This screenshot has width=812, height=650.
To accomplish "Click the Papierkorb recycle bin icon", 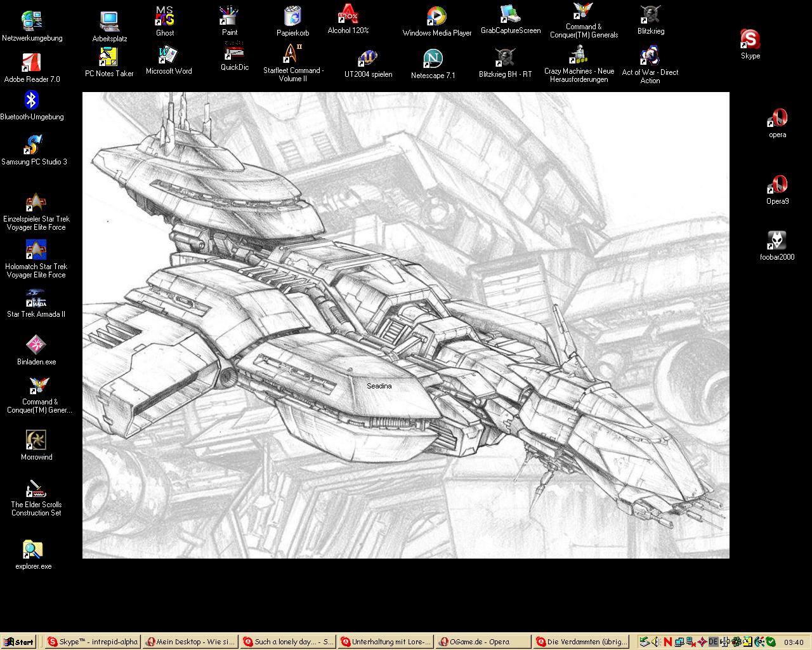I will [292, 17].
